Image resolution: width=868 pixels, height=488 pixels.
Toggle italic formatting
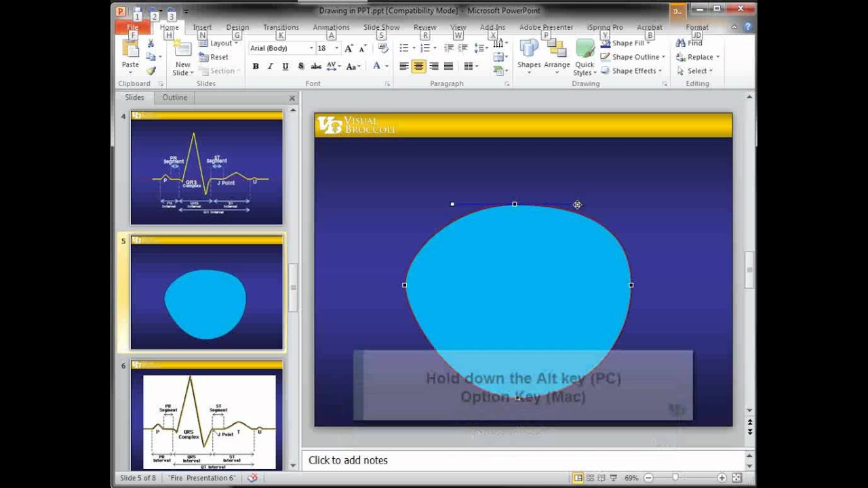pyautogui.click(x=270, y=66)
